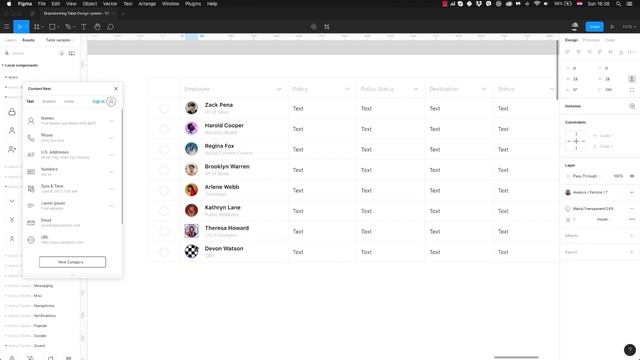Click the New Category button
Screen dimensions: 640x360
(x=72, y=262)
